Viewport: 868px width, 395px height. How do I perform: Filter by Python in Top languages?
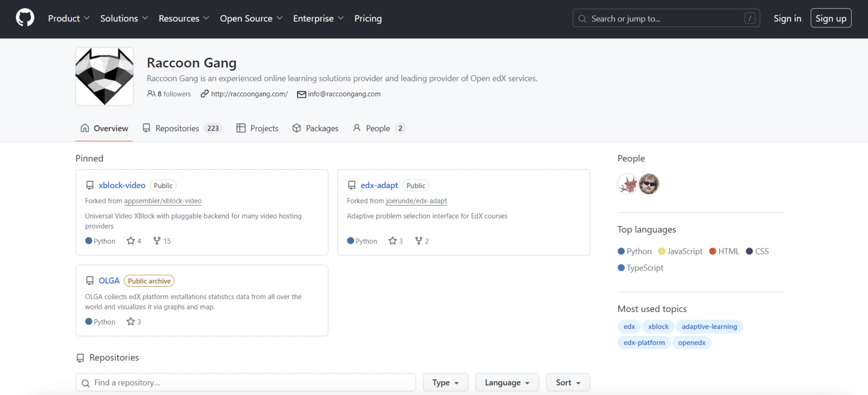[635, 251]
